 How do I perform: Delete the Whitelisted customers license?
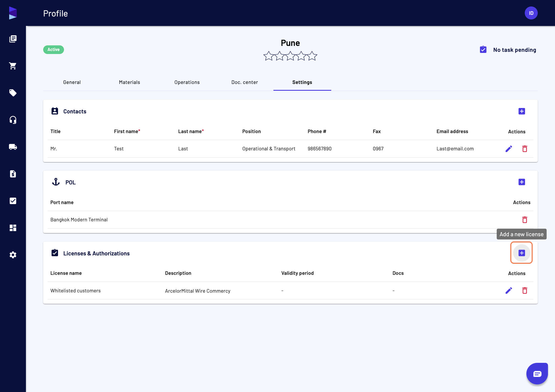[525, 290]
